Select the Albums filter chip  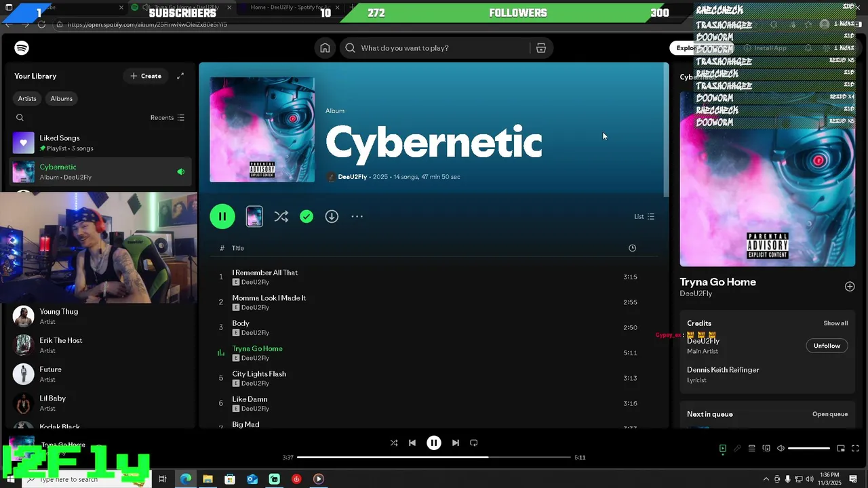[x=61, y=98]
